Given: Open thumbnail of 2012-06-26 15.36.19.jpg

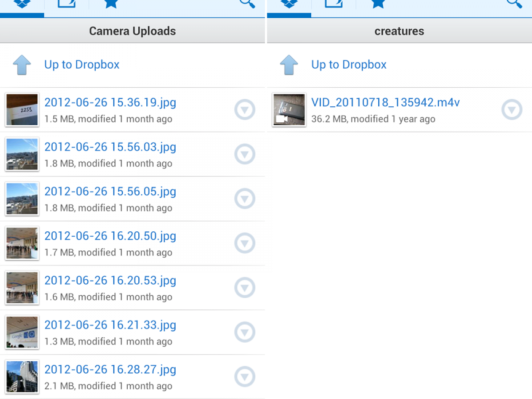Looking at the screenshot, I should click(x=22, y=110).
